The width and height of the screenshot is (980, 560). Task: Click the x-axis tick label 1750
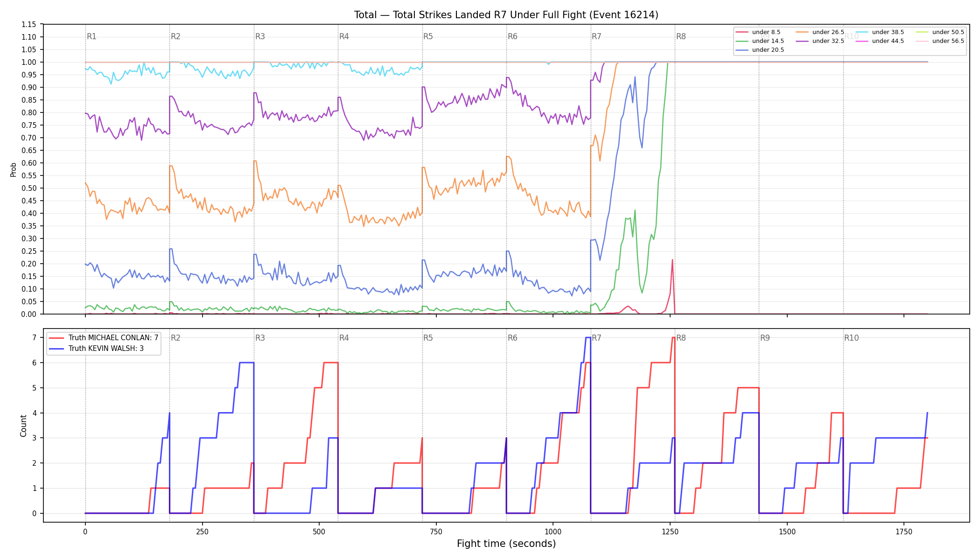904,532
